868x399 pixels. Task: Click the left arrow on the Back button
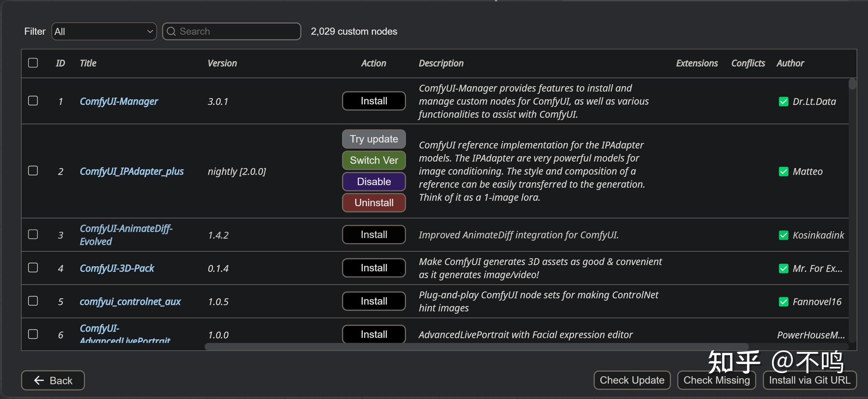click(x=39, y=380)
